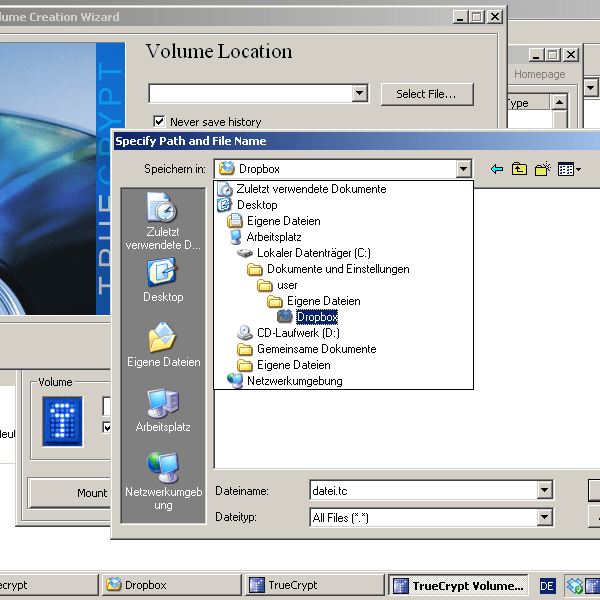This screenshot has width=600, height=600.
Task: Open Arbeitsplatz in the places bar
Action: pos(163,410)
